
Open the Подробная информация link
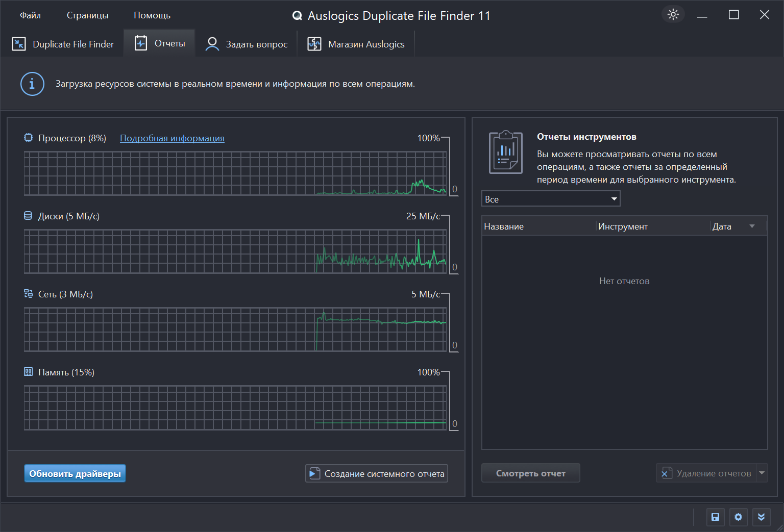pos(172,138)
